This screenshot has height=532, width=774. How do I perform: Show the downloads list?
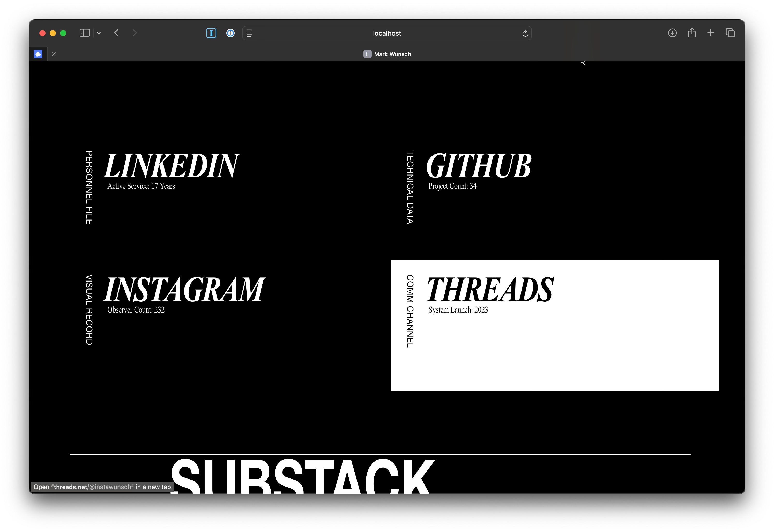[672, 33]
